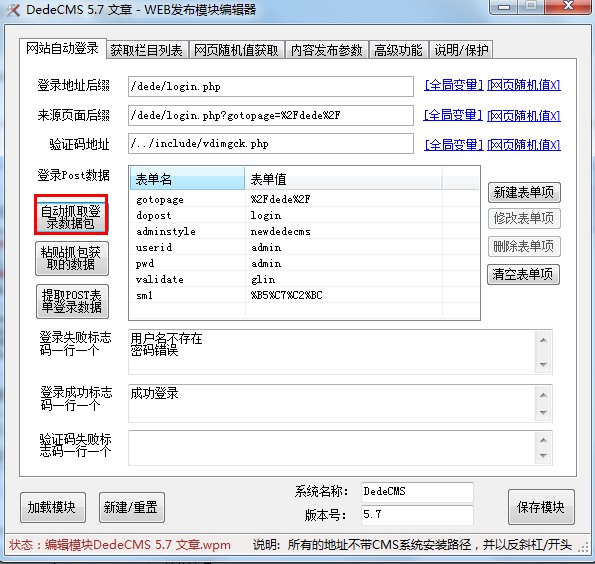Viewport: 595px width, 564px height.
Task: Click the %B5%C7%C2%BC value cell
Action: (343, 295)
